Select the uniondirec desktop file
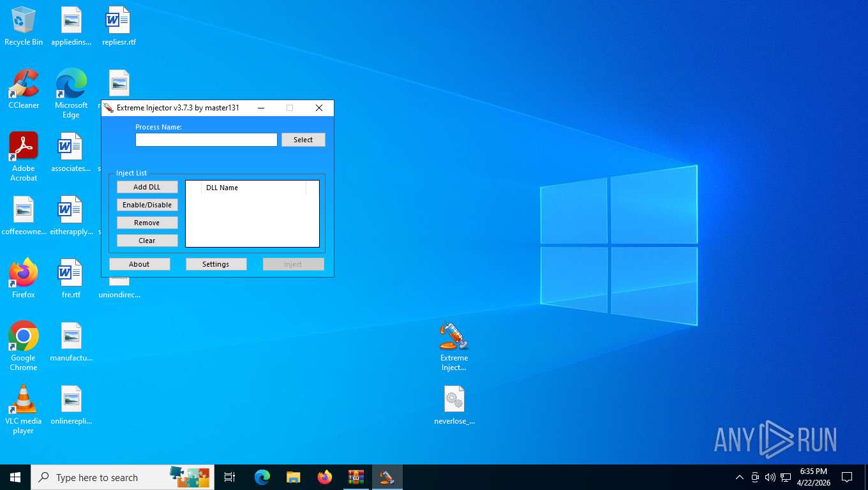 click(x=119, y=289)
